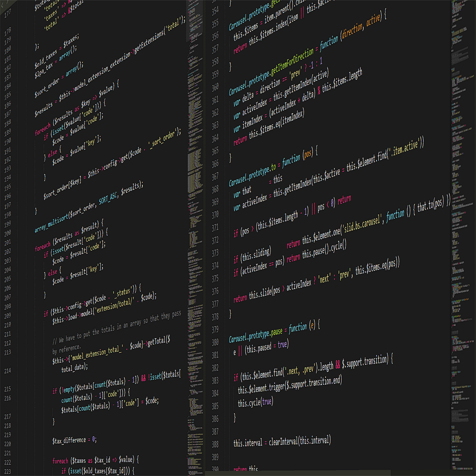Click the 'this.cycle(true)' line
Screen dimensions: 476x476
click(x=255, y=402)
